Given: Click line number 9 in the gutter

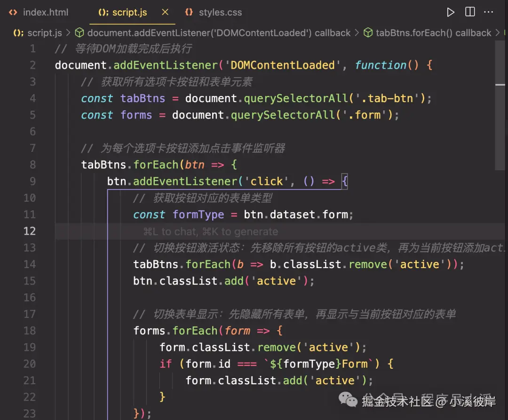Looking at the screenshot, I should tap(33, 182).
